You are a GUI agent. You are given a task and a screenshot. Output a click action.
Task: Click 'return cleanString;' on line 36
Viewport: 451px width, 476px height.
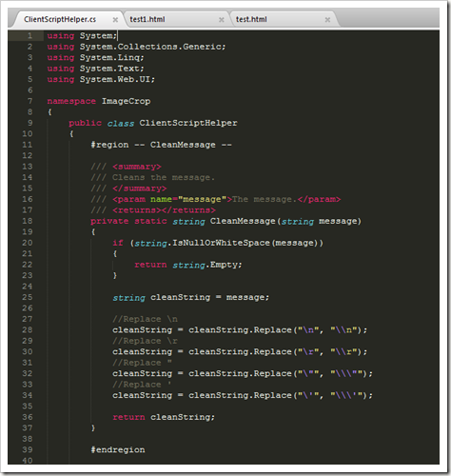tap(164, 417)
